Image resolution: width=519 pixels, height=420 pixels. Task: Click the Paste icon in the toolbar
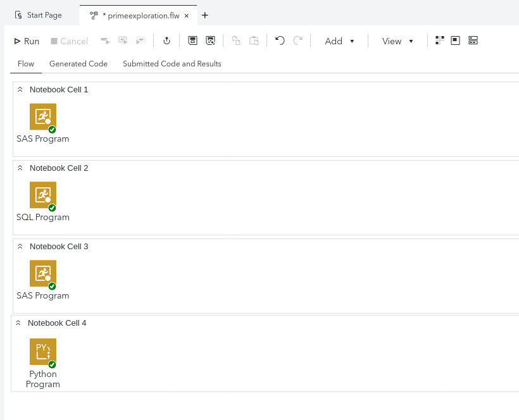click(x=254, y=40)
